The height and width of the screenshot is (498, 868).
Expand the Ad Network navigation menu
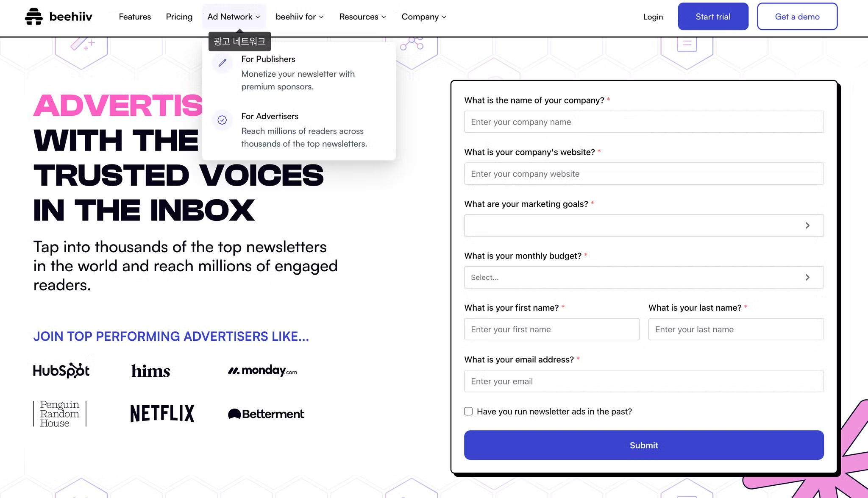(x=234, y=16)
